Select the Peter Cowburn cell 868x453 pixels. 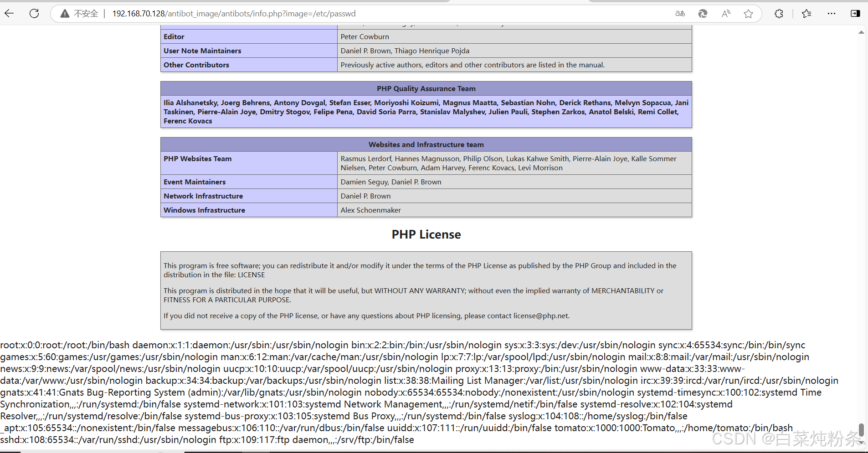coord(514,37)
